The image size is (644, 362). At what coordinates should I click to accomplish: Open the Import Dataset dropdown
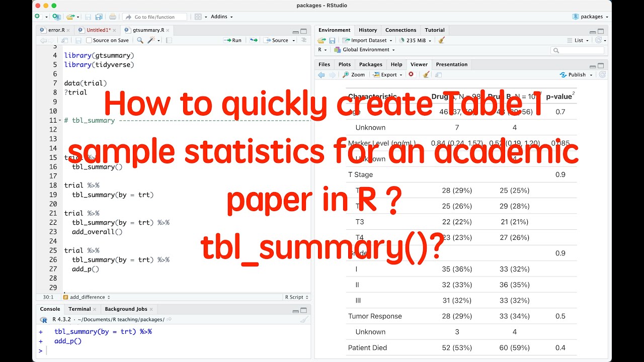[367, 40]
